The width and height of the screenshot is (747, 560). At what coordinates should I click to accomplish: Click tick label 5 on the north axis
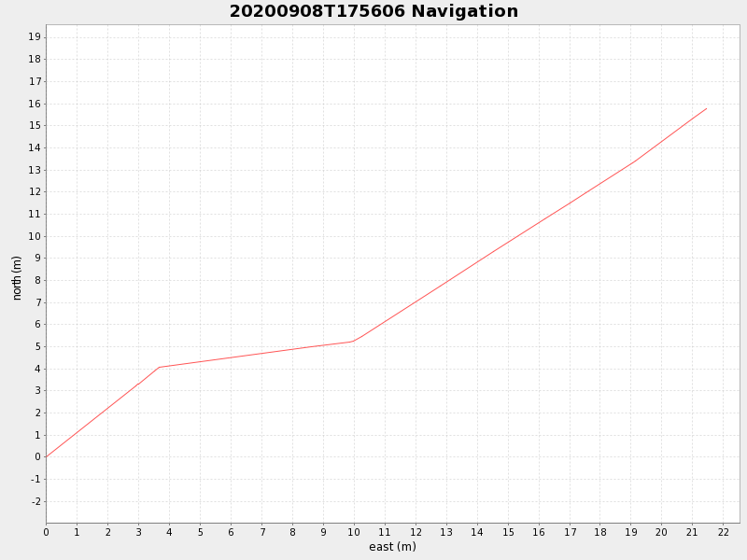(37, 346)
